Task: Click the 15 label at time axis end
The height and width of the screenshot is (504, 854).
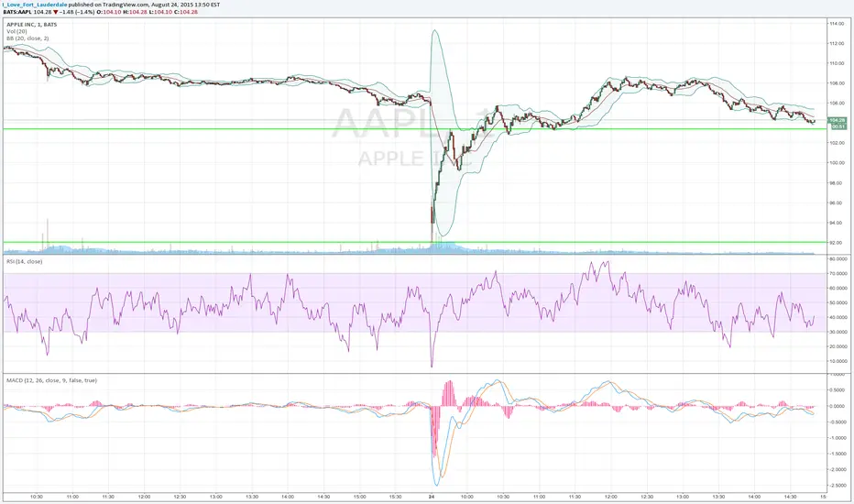Action: click(823, 497)
